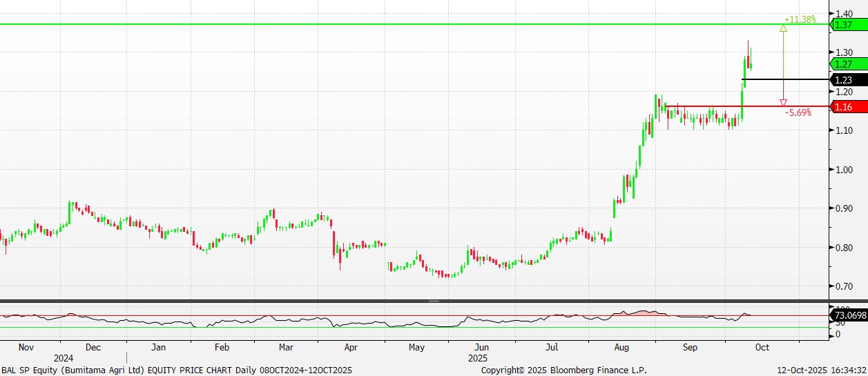Screen dimensions: 868x376
Task: Click the Sep month label on time axis
Action: point(691,348)
